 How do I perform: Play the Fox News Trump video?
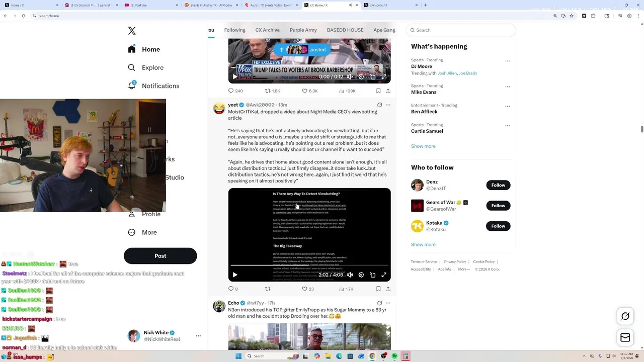click(234, 77)
